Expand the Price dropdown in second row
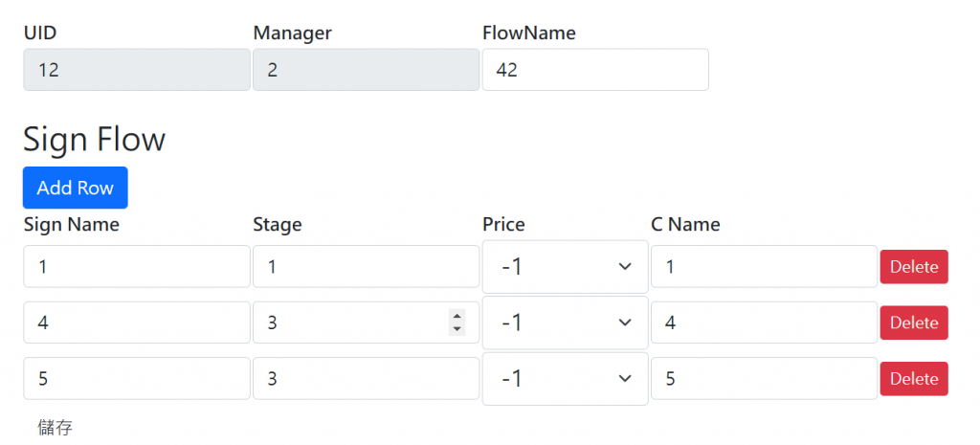This screenshot has width=980, height=445. pyautogui.click(x=565, y=323)
